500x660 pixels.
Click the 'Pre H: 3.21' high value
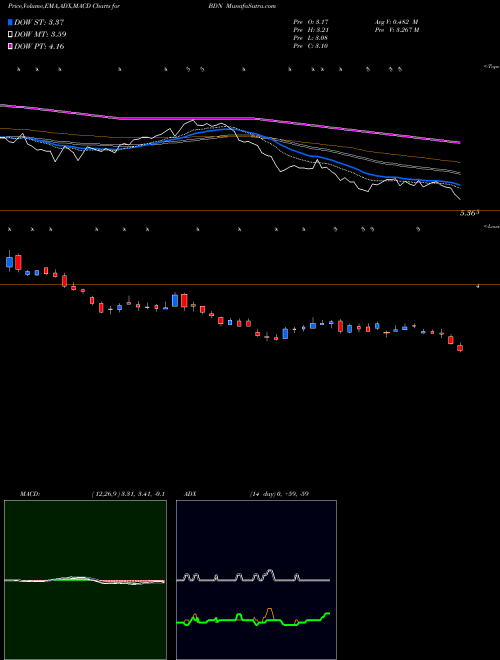tap(311, 30)
